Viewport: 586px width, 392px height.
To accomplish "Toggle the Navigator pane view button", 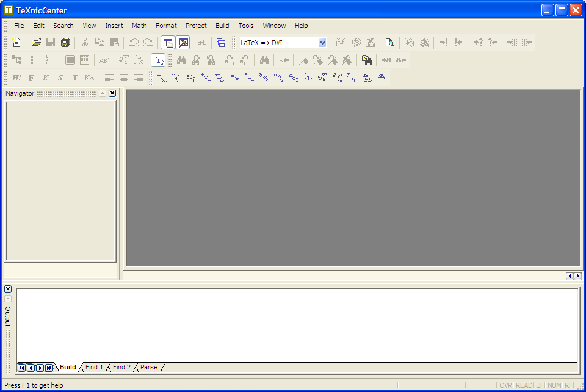I will point(168,43).
